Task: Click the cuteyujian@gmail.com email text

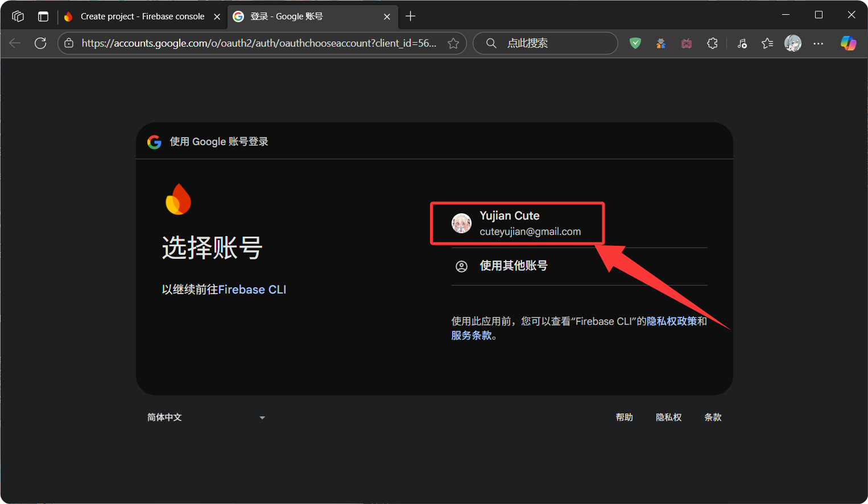Action: point(530,232)
